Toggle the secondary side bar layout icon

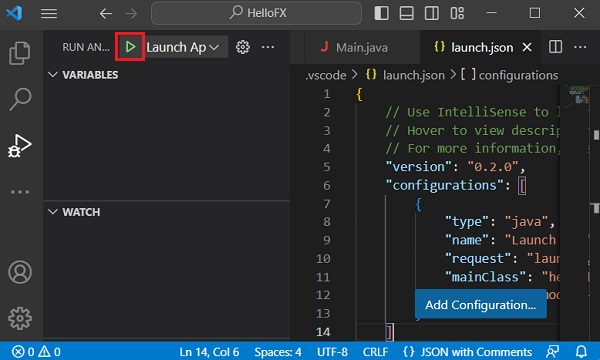(x=432, y=13)
